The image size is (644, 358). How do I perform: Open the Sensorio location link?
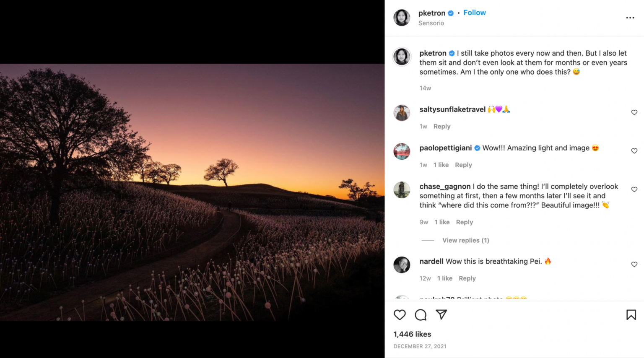[431, 23]
